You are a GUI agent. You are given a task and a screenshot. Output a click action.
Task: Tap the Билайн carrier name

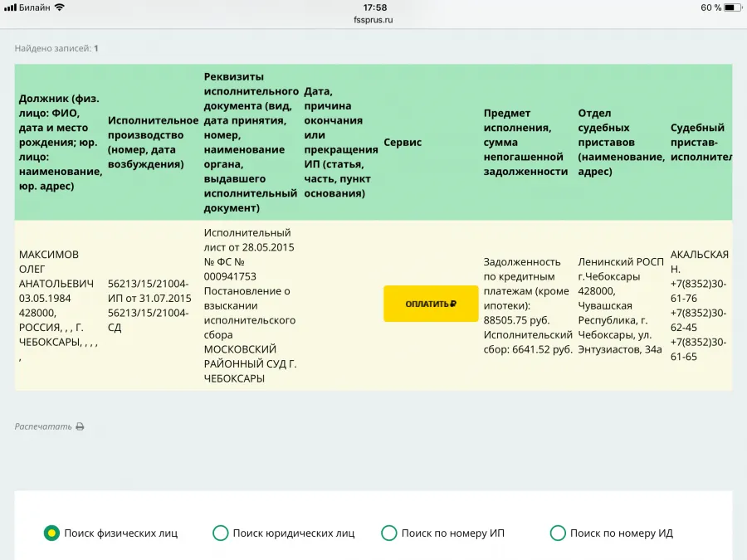pyautogui.click(x=34, y=7)
